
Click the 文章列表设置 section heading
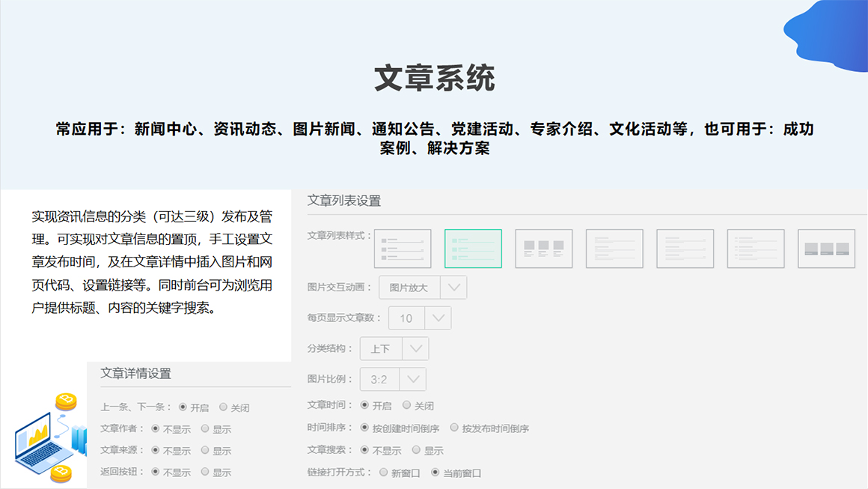pyautogui.click(x=344, y=201)
